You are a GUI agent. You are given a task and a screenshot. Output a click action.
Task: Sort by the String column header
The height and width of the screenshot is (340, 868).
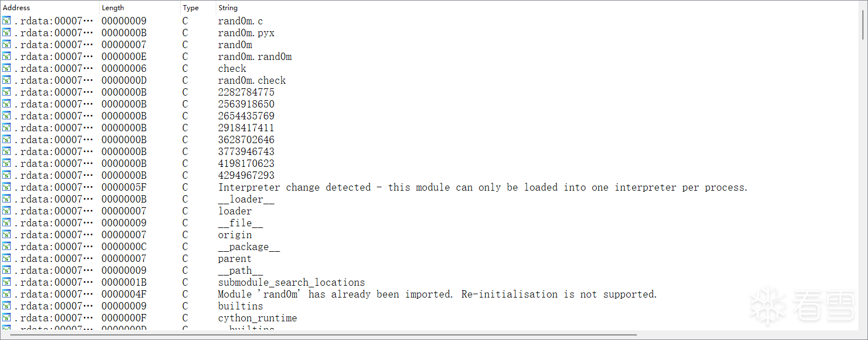(228, 8)
